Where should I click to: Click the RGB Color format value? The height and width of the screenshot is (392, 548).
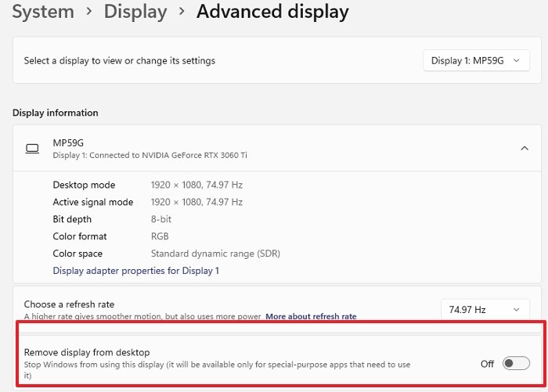[x=160, y=237]
